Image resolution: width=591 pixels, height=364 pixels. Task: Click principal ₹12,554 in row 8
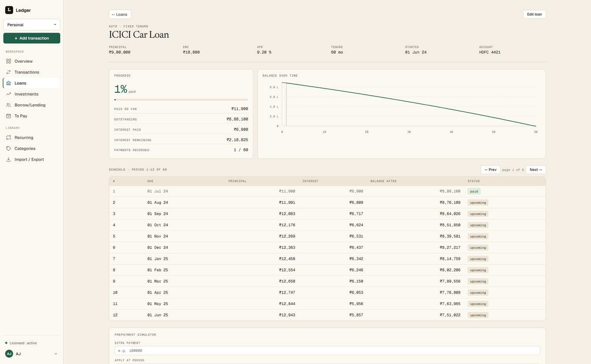[x=287, y=270]
